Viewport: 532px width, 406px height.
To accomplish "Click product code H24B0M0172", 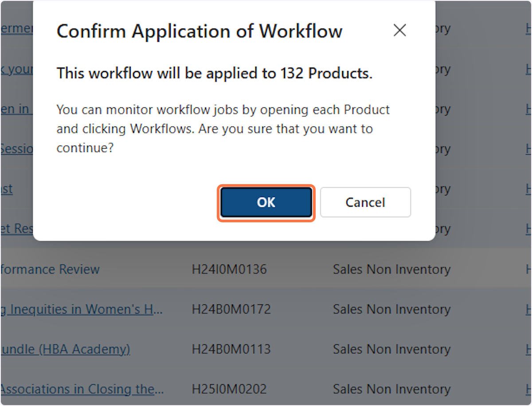I will 231,309.
